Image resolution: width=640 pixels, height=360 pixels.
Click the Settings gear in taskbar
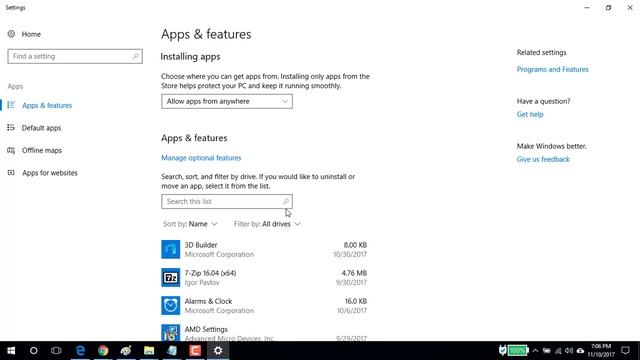coord(218,351)
